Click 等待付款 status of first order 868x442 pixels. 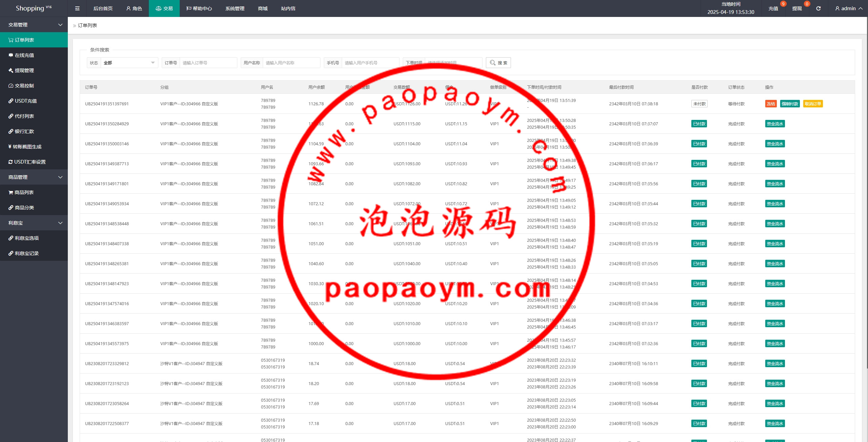tap(736, 104)
